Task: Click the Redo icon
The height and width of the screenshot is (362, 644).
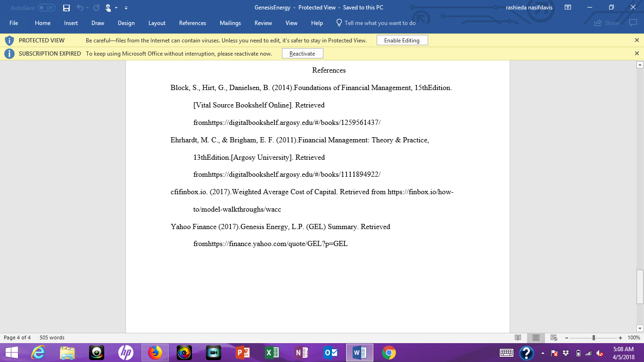Action: (97, 8)
